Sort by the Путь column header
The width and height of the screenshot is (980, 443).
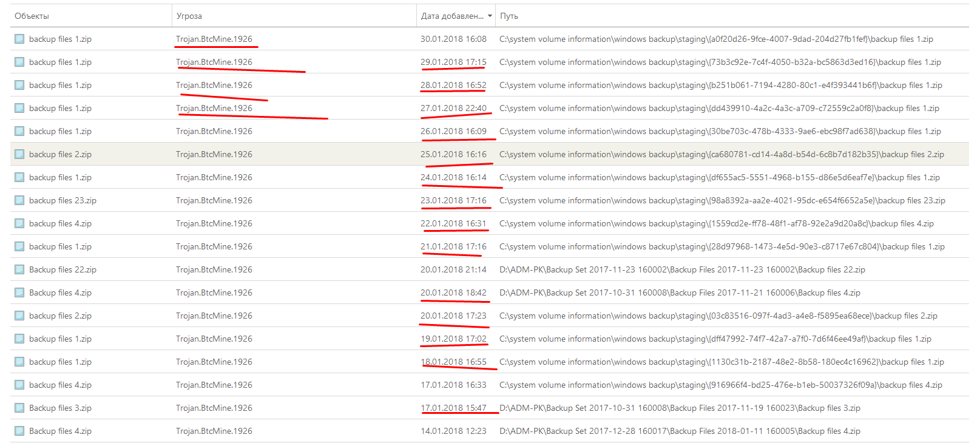click(509, 16)
